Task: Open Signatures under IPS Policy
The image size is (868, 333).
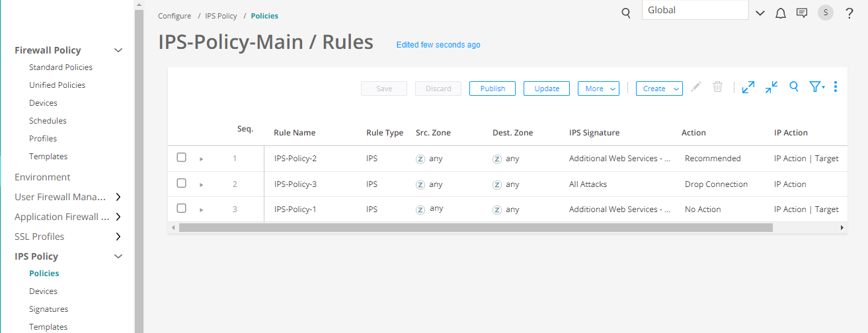Action: (x=48, y=309)
